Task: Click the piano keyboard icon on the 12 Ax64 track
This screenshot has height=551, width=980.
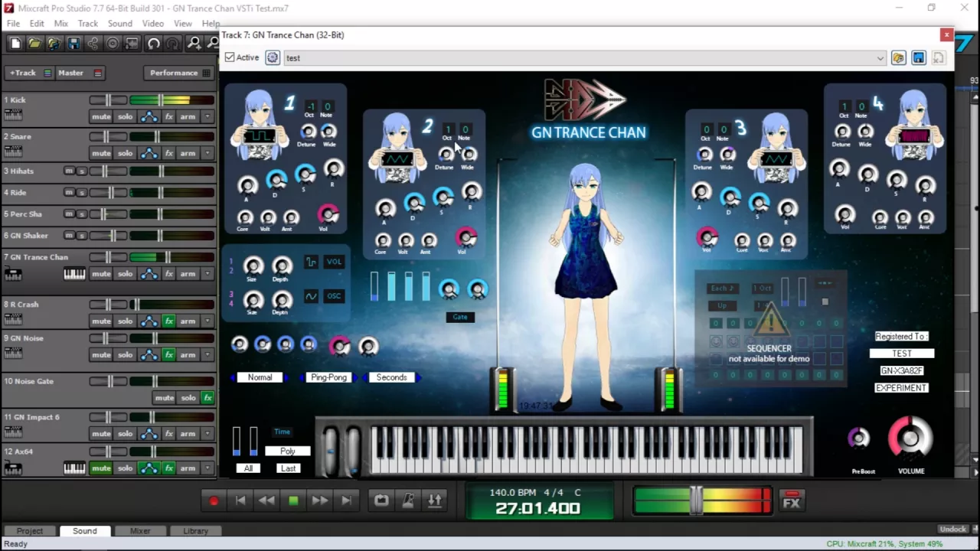Action: tap(74, 468)
